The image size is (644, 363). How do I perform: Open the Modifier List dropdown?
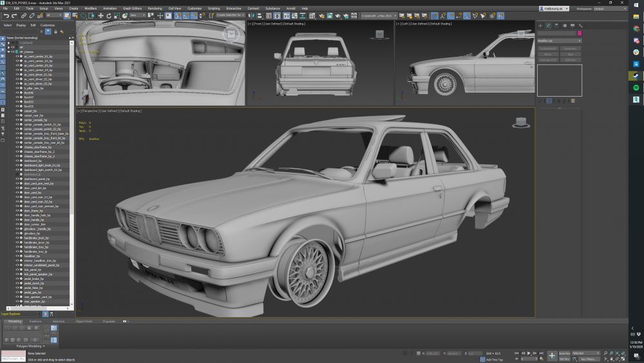point(560,41)
